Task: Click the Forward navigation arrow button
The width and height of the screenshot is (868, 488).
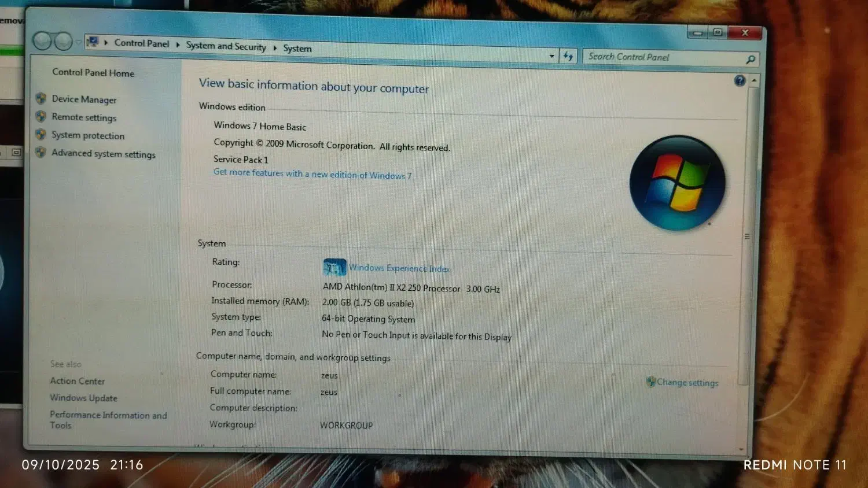Action: click(62, 42)
